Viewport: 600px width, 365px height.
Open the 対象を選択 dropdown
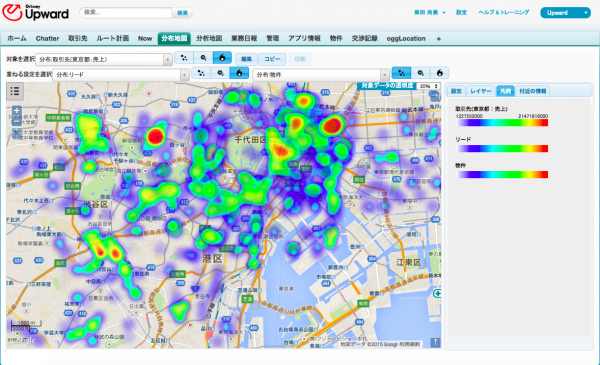pyautogui.click(x=104, y=59)
